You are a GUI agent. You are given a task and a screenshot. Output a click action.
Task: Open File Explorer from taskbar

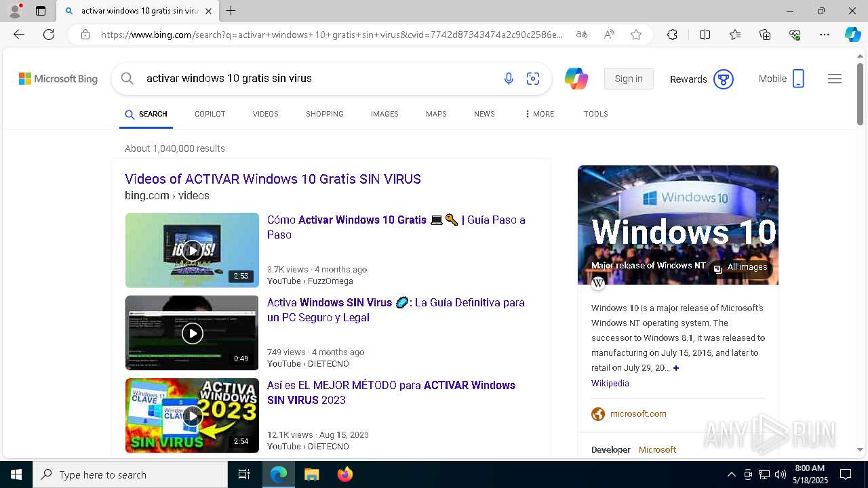311,474
